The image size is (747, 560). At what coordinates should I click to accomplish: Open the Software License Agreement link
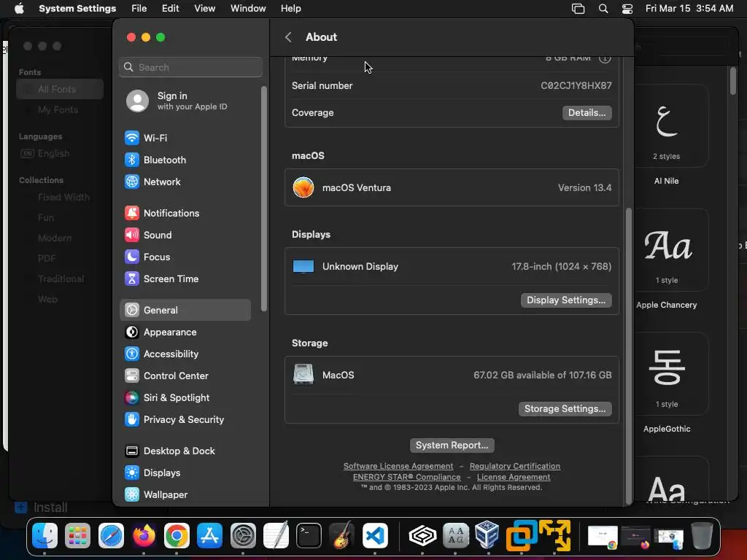(398, 466)
